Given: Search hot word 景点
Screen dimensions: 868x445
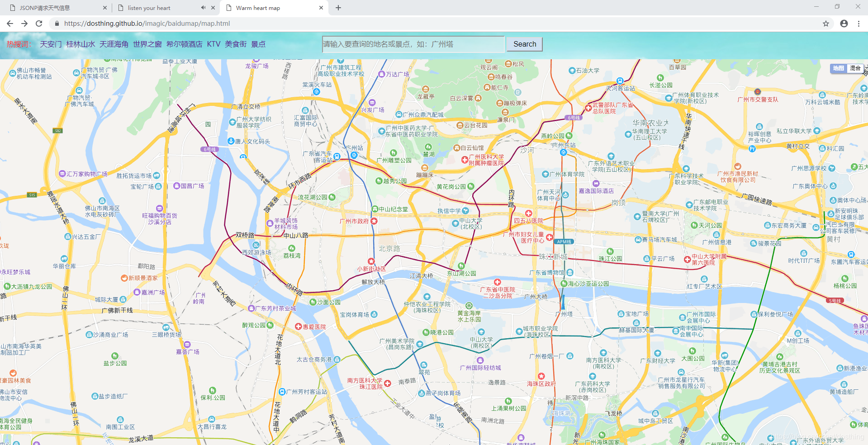Looking at the screenshot, I should (x=258, y=44).
